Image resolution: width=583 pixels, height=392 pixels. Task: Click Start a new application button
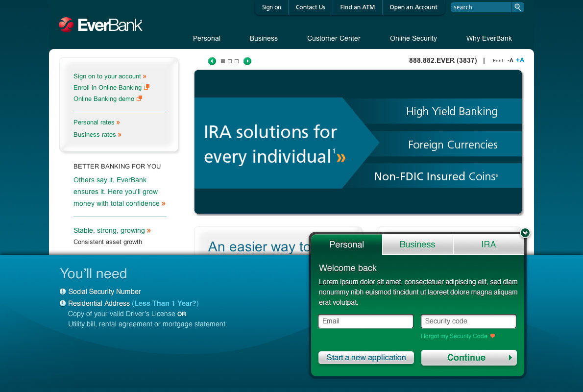[x=366, y=357]
